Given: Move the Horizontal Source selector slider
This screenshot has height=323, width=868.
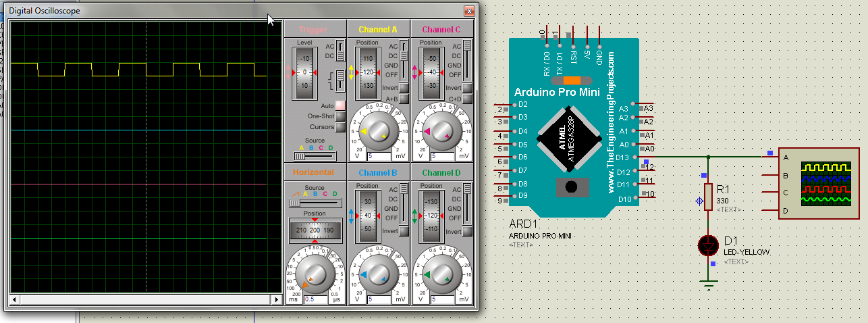Looking at the screenshot, I should pos(315,202).
